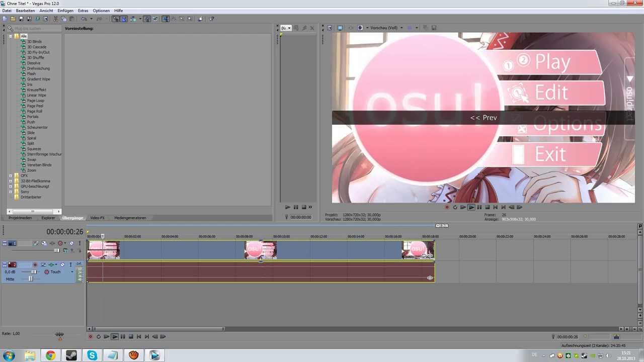Click the Cut scissors toolbar icon
The height and width of the screenshot is (362, 644).
point(55,19)
